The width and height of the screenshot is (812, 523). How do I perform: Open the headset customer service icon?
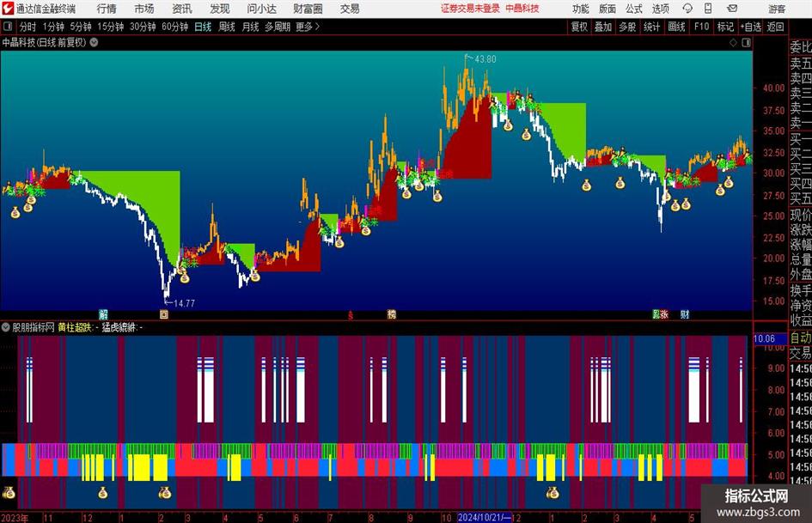(687, 9)
